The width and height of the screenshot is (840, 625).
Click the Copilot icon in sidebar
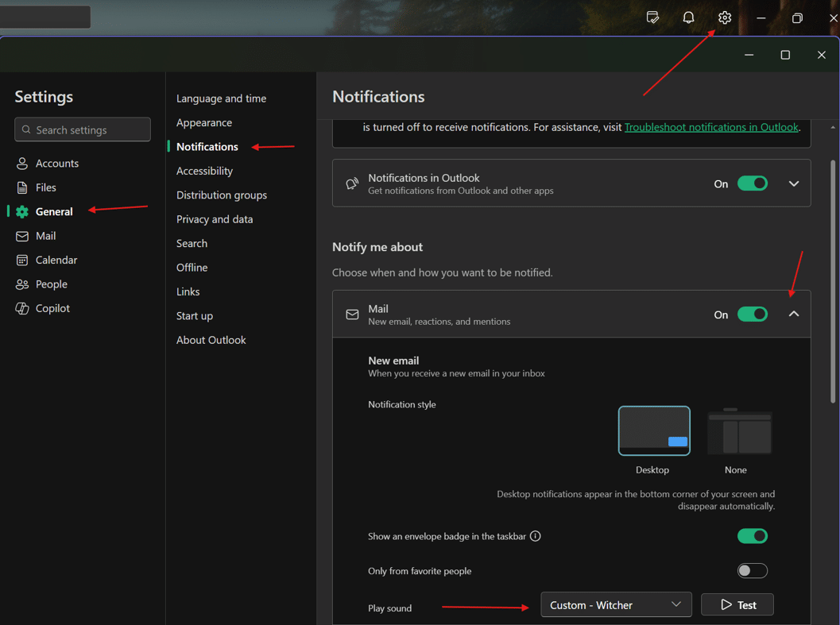coord(22,308)
